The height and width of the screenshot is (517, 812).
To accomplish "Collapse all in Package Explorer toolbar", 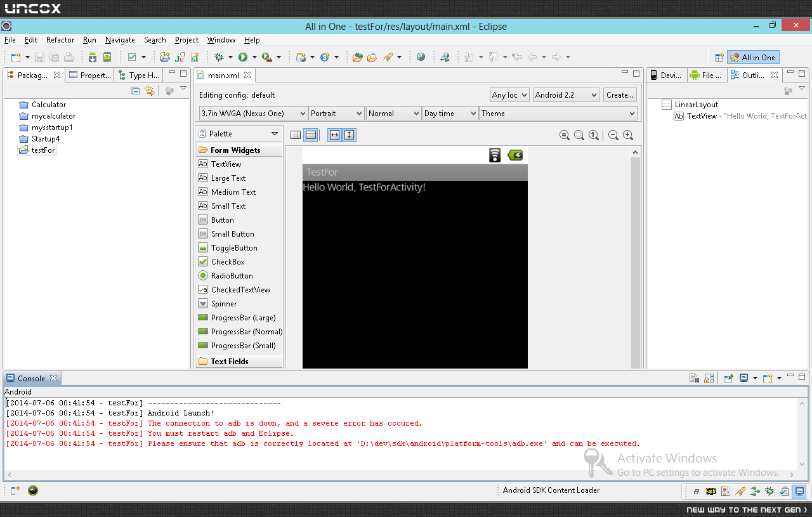I will click(x=135, y=91).
